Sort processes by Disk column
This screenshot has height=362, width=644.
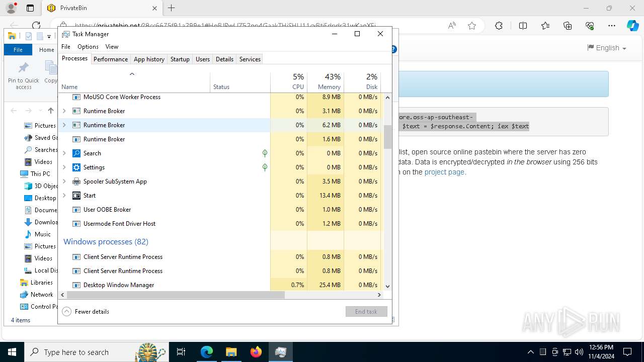(x=362, y=82)
